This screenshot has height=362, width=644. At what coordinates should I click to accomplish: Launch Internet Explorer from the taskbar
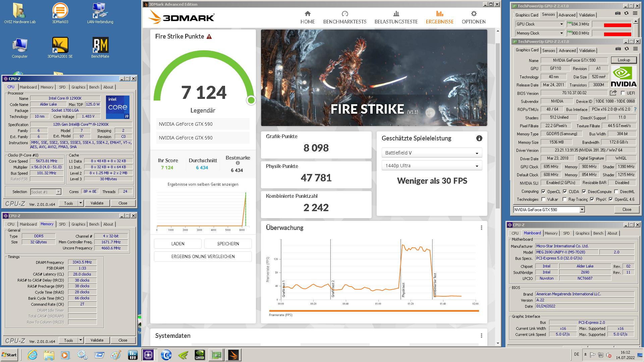[32, 355]
